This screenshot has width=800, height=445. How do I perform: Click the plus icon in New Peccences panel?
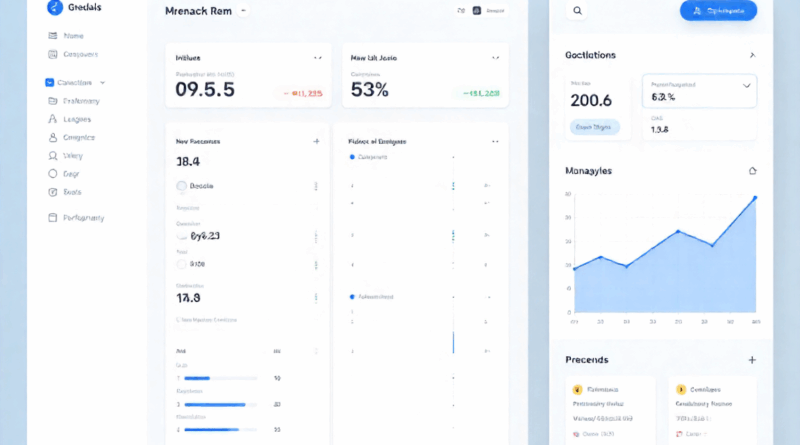317,142
